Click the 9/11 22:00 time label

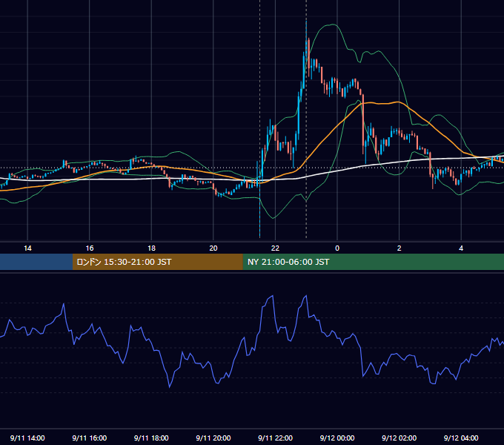point(276,438)
